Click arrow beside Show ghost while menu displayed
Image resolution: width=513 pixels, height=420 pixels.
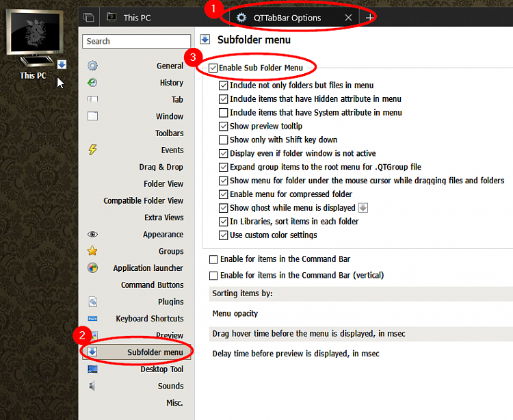363,208
